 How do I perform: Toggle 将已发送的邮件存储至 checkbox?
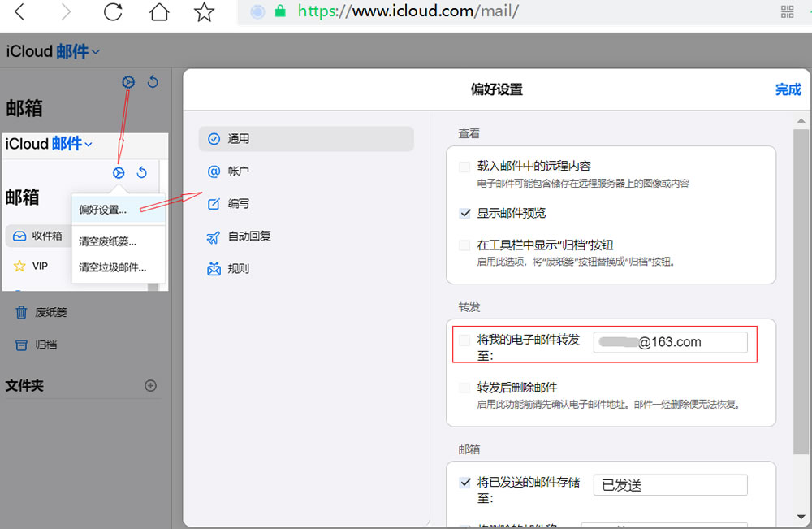[x=465, y=483]
